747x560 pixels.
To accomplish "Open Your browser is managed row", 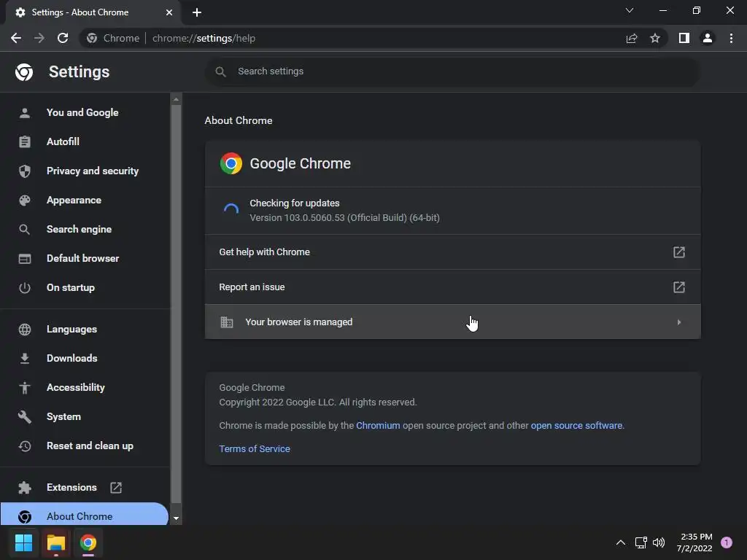I will pyautogui.click(x=452, y=322).
